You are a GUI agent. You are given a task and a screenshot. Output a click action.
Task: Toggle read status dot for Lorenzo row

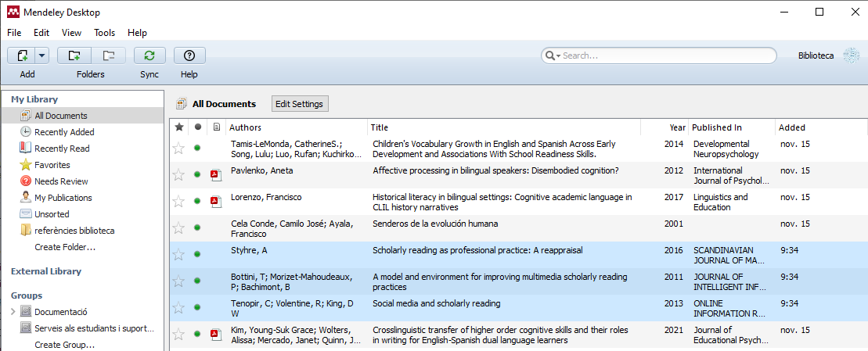(197, 201)
